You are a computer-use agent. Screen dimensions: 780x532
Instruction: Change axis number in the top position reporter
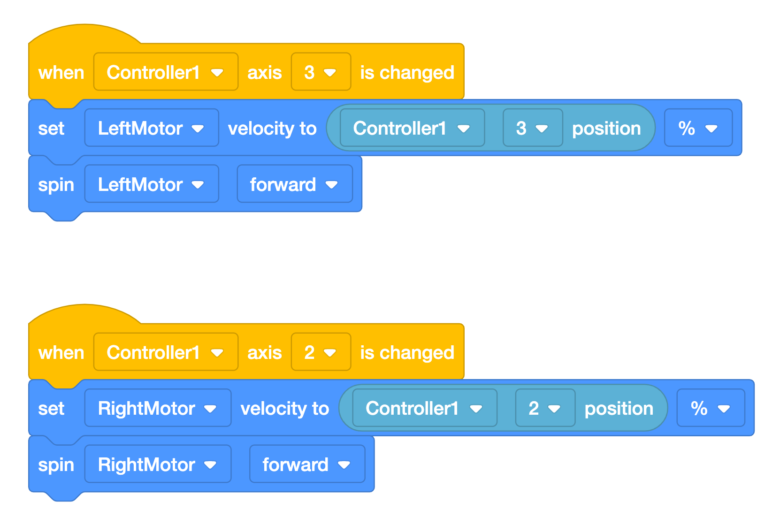point(532,128)
